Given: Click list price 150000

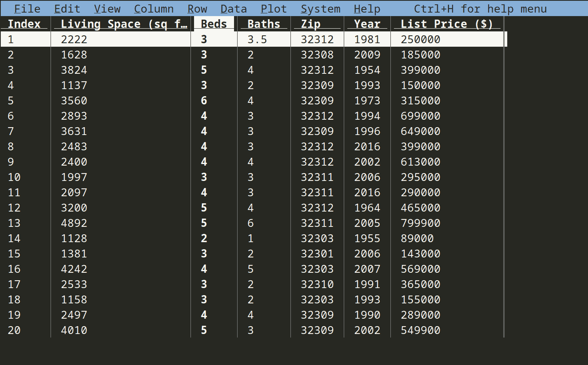Looking at the screenshot, I should click(421, 85).
